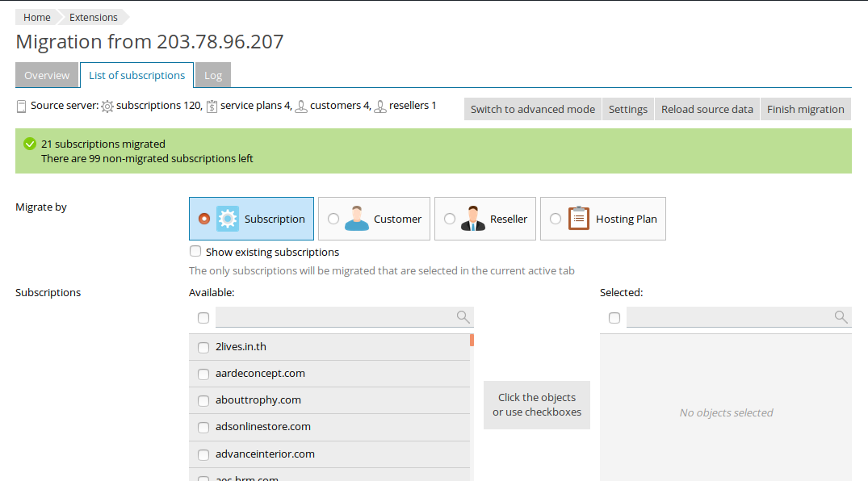Open the Log tab
Screen dimensions: 868x481
point(213,75)
